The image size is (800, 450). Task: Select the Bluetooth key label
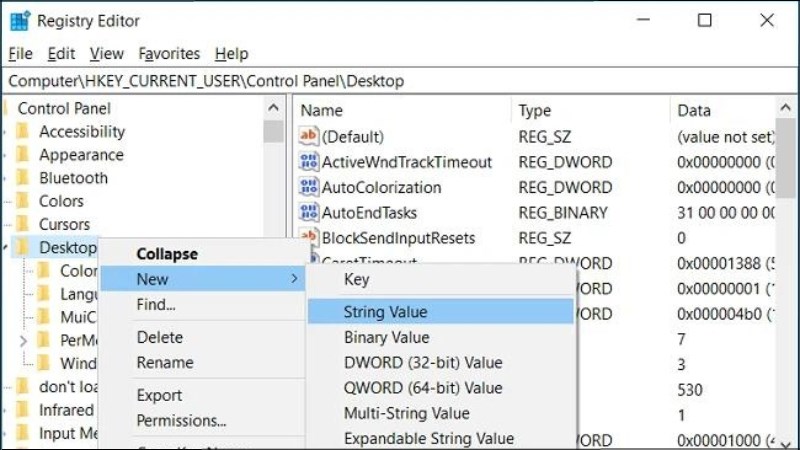coord(73,178)
